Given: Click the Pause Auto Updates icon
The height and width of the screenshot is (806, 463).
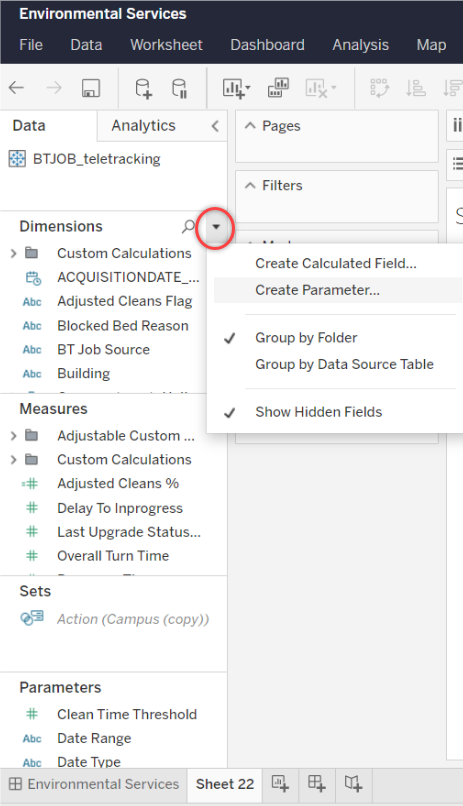Looking at the screenshot, I should [x=179, y=88].
